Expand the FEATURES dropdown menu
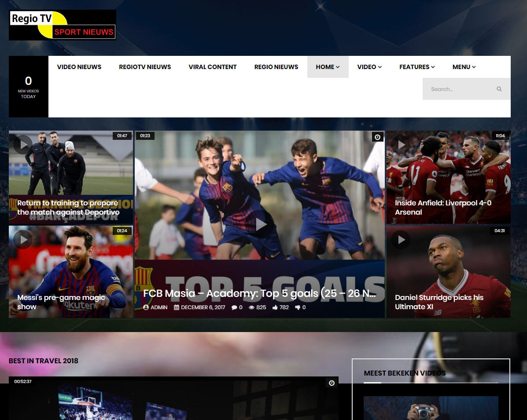Screen dimensions: 527x420 point(417,67)
